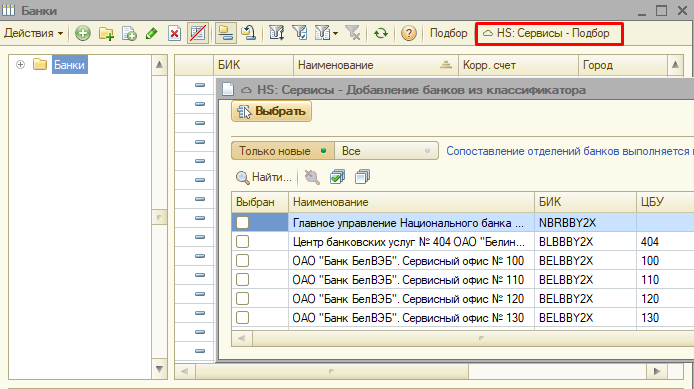Expand the Банки tree folder
694x389 pixels.
pos(20,65)
